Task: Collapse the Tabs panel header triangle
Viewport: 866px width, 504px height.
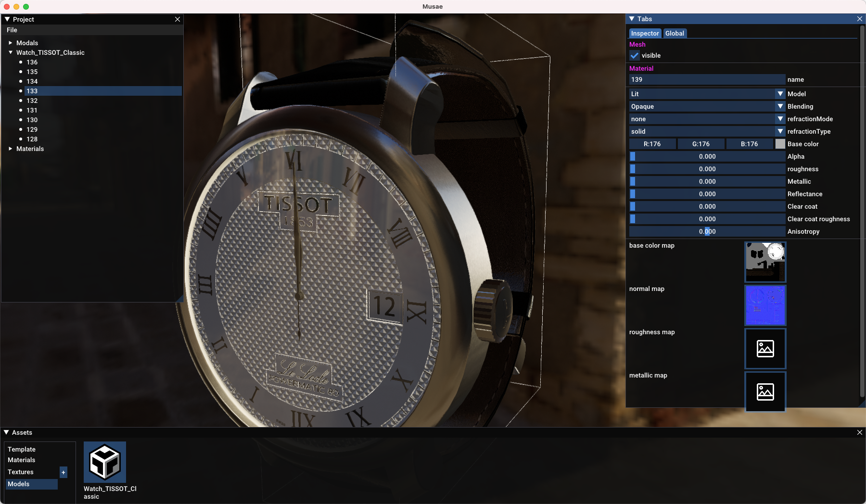Action: 632,19
